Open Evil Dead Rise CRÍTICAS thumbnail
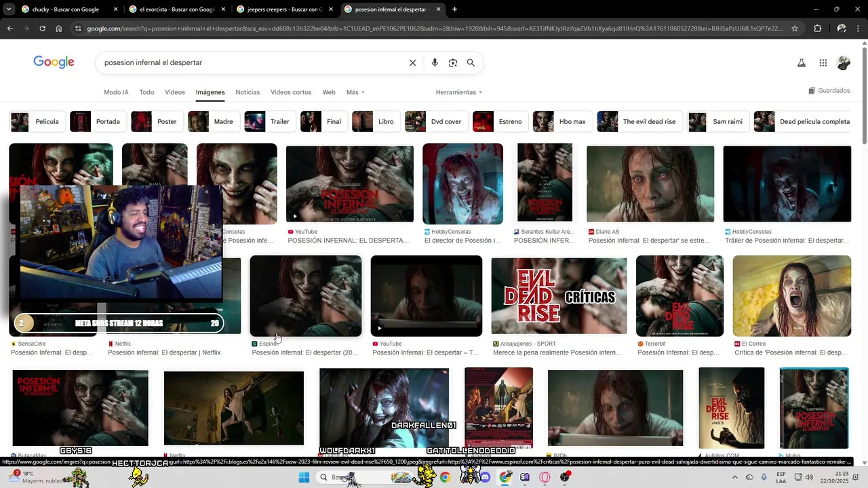 [x=559, y=296]
